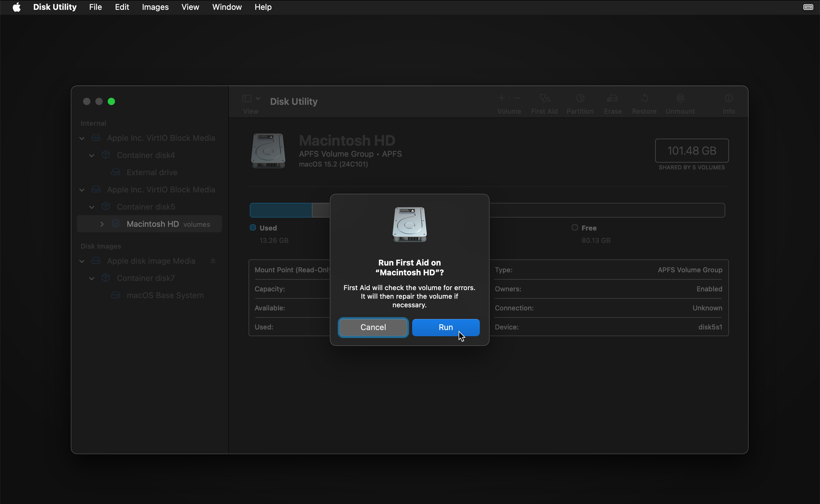Viewport: 820px width, 504px height.
Task: Click the disk5s1 device value
Action: click(x=710, y=327)
